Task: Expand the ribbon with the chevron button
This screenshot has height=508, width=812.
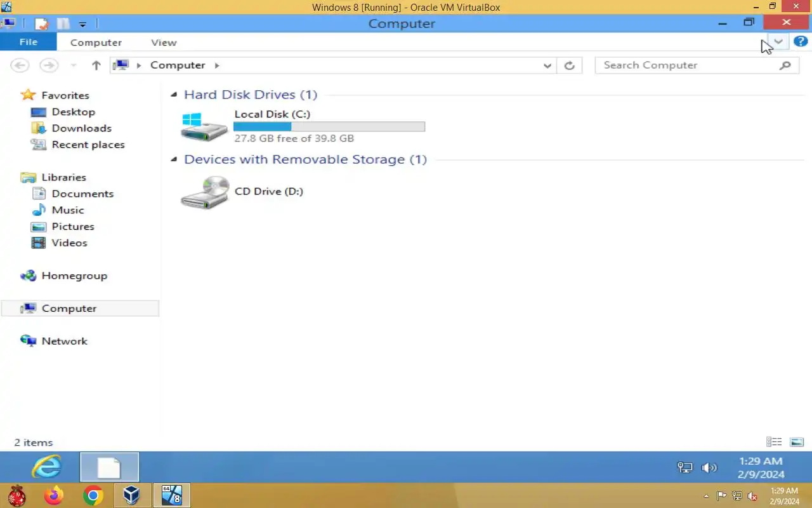Action: point(778,42)
